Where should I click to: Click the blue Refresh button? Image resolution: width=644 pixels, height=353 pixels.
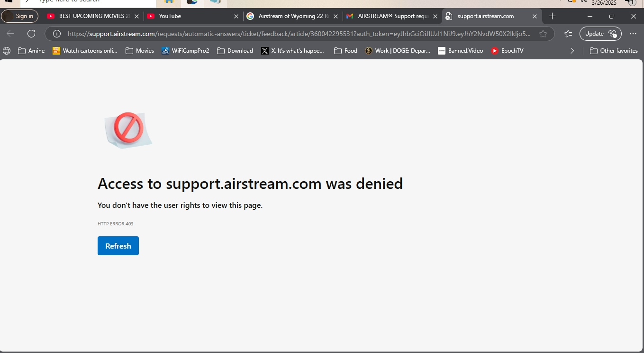coord(118,246)
